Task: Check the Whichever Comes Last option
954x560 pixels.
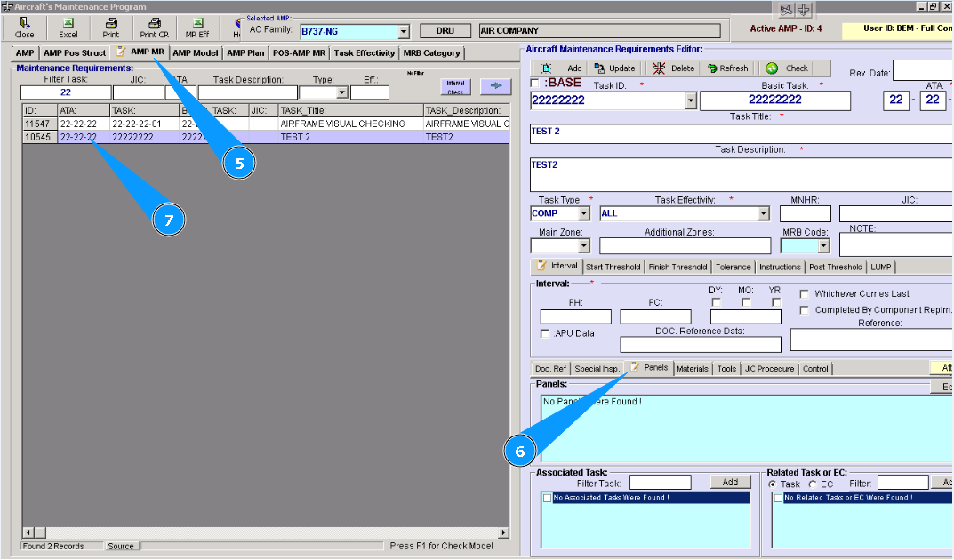Action: tap(804, 293)
